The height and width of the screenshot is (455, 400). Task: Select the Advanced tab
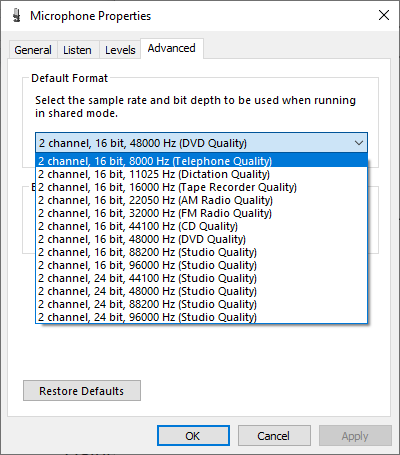[172, 48]
